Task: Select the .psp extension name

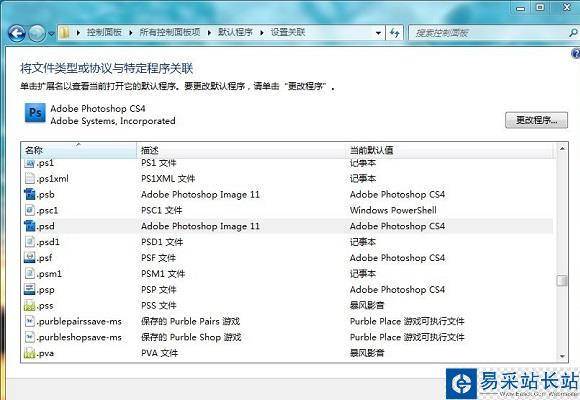Action: [x=45, y=290]
